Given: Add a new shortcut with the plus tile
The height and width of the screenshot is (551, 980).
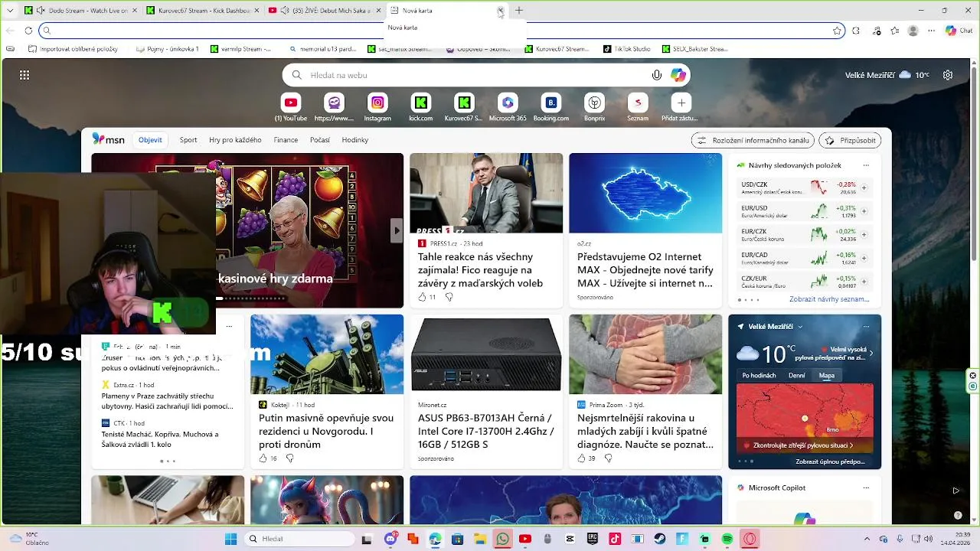Looking at the screenshot, I should coord(681,103).
